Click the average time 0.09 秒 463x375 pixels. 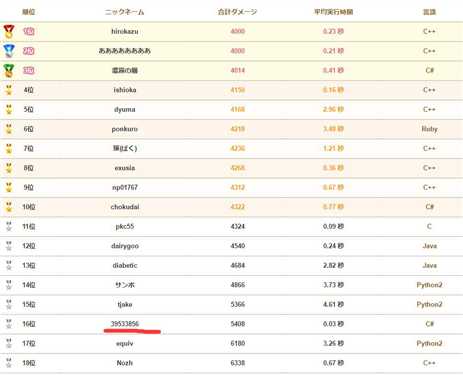coord(333,226)
